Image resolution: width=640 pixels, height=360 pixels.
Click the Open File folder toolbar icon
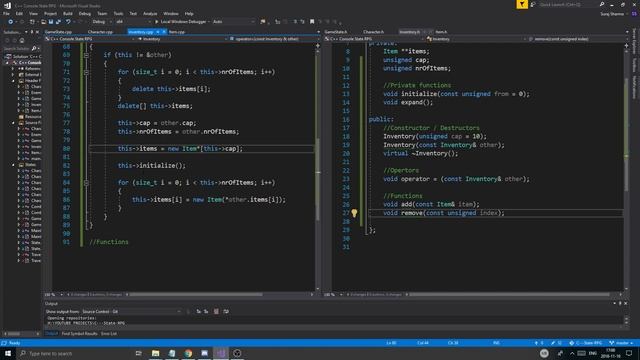coord(43,22)
